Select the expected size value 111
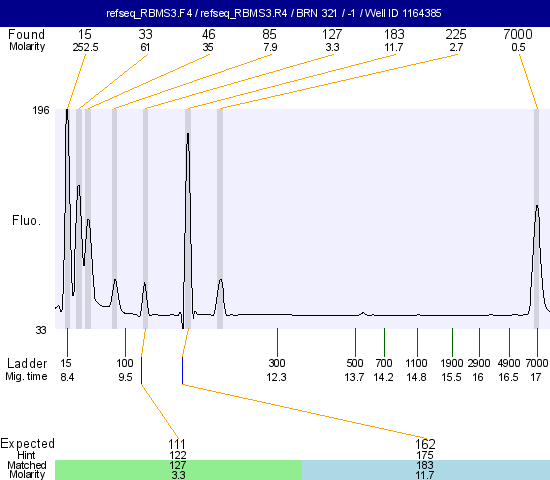This screenshot has width=550, height=480. pyautogui.click(x=177, y=444)
